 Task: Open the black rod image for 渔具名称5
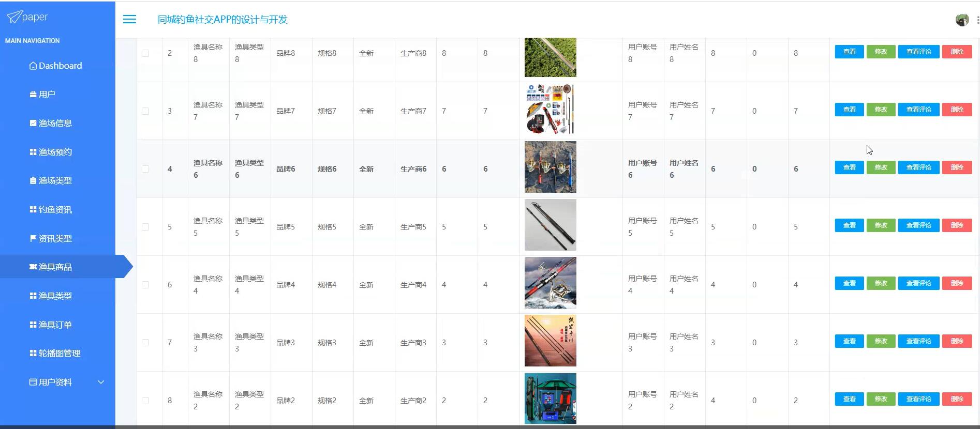550,225
